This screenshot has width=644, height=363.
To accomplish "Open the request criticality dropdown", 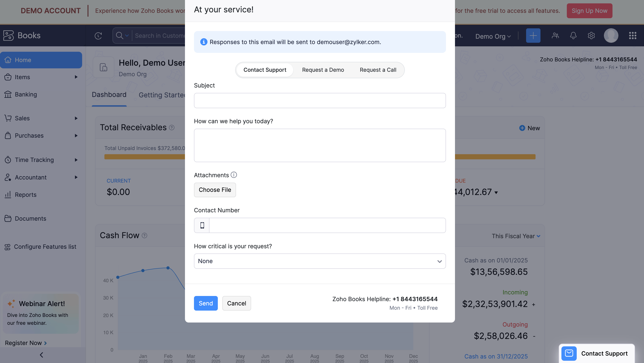I will point(320,261).
